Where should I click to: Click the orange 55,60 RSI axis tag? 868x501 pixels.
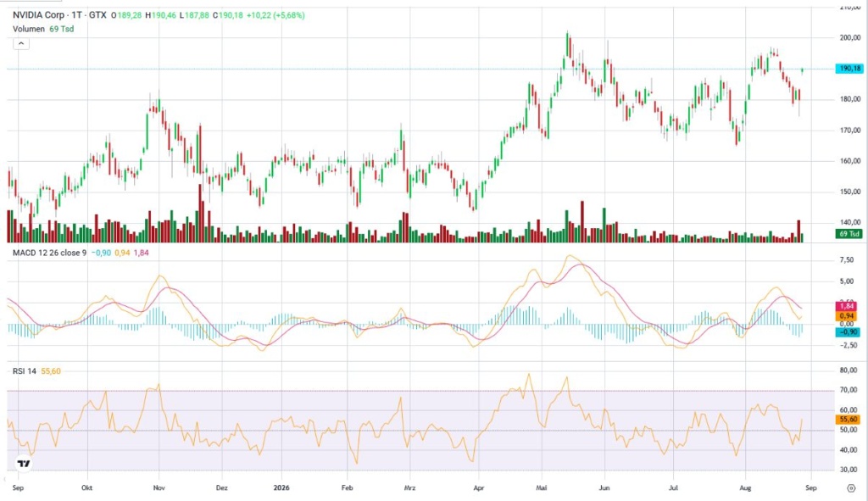[x=849, y=420]
